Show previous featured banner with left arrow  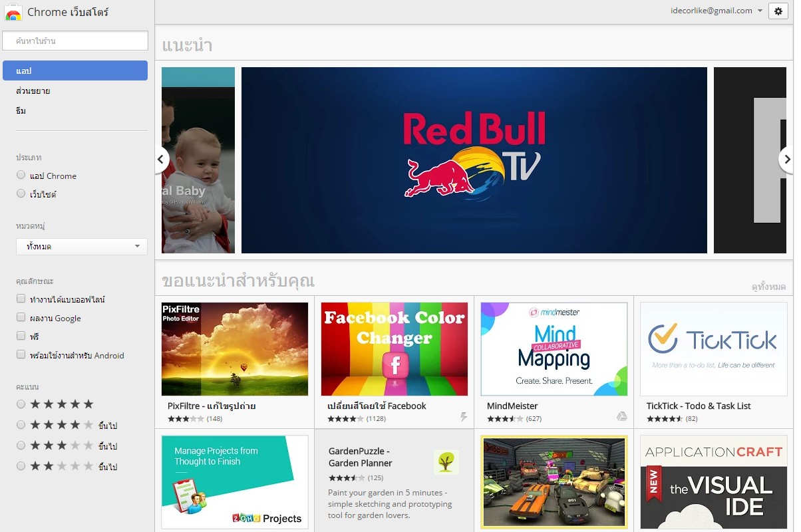pos(161,160)
